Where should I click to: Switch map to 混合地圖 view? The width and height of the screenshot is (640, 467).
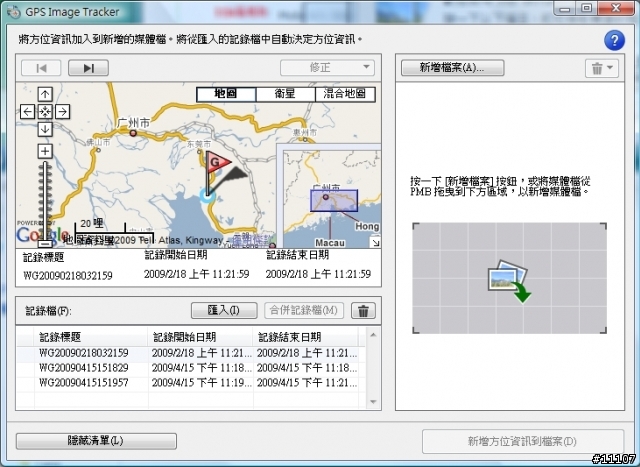(x=345, y=94)
